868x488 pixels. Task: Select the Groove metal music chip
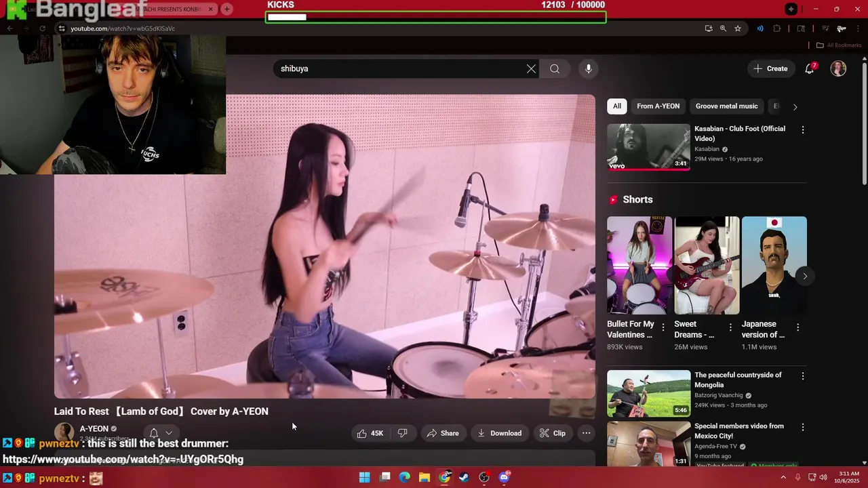click(726, 106)
